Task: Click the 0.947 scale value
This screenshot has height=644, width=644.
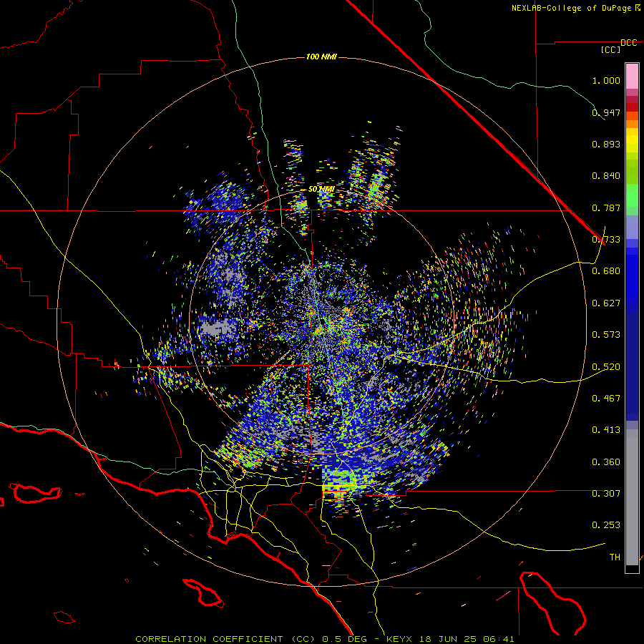Action: [606, 112]
